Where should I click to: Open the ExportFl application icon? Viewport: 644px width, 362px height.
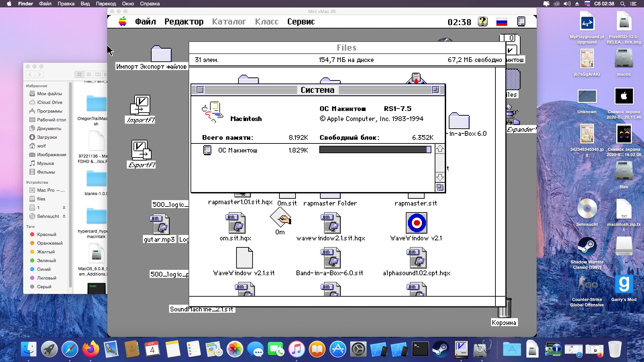tap(142, 150)
